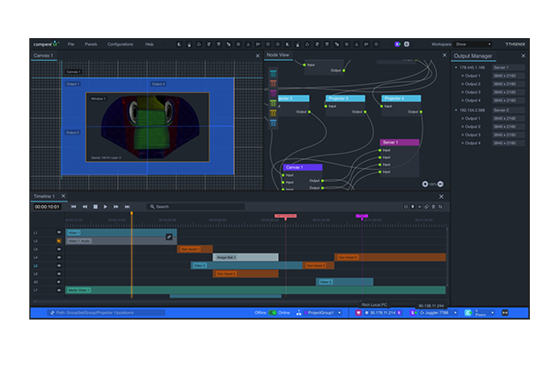This screenshot has width=560, height=370.
Task: Open the File menu
Action: pyautogui.click(x=71, y=44)
